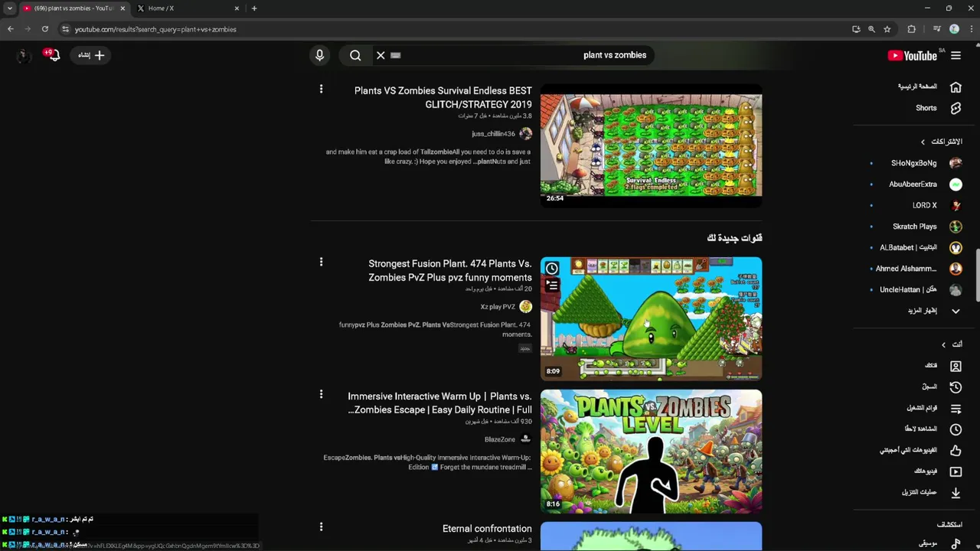
Task: Clear the search query with X
Action: click(x=381, y=55)
